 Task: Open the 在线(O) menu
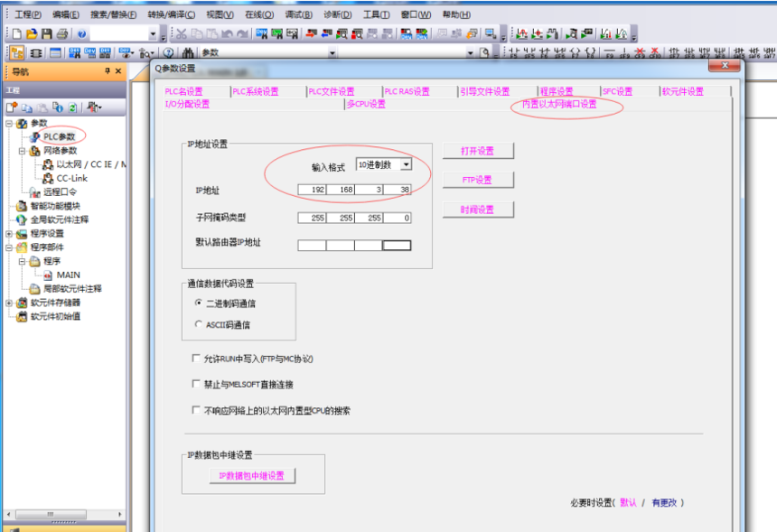pyautogui.click(x=259, y=14)
